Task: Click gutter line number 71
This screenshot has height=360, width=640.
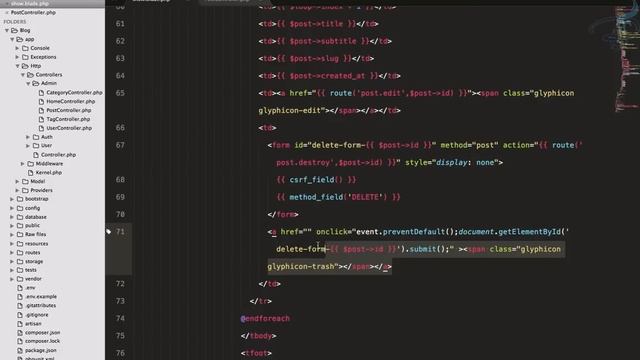Action: pos(120,232)
